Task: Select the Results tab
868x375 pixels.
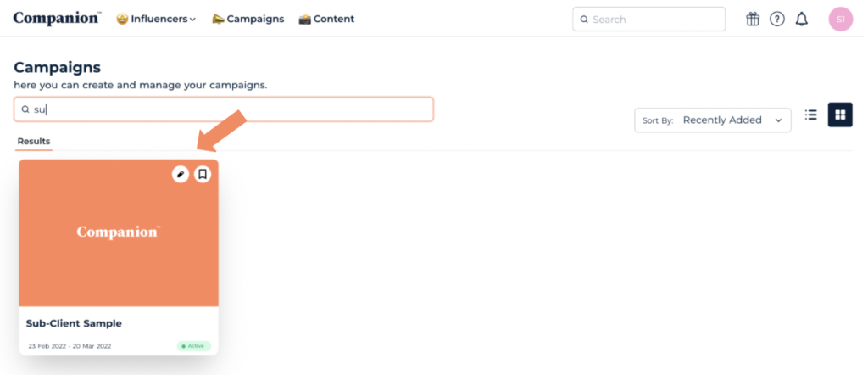Action: point(34,141)
